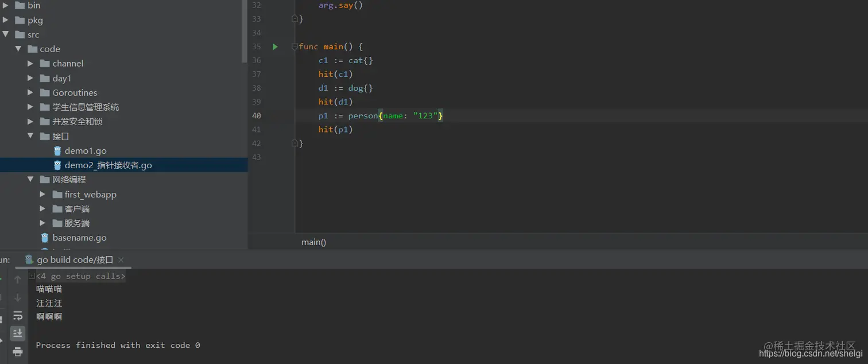Image resolution: width=868 pixels, height=364 pixels.
Task: Click the Up stack trace arrow in console
Action: coord(18,280)
